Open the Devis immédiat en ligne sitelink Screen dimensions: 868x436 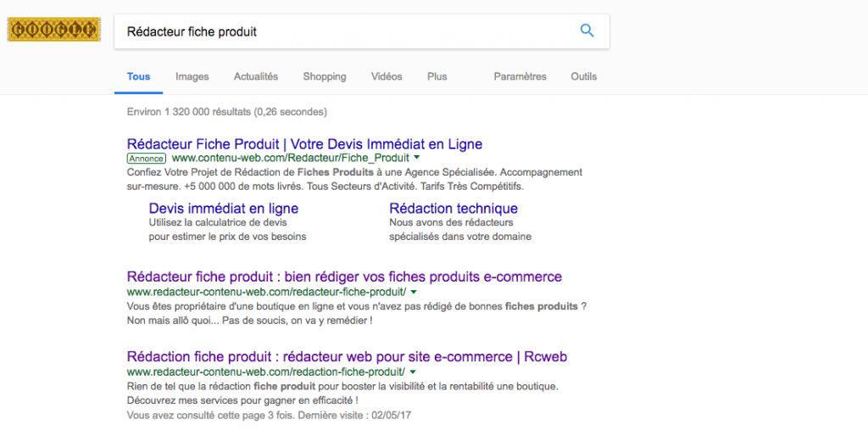tap(224, 209)
